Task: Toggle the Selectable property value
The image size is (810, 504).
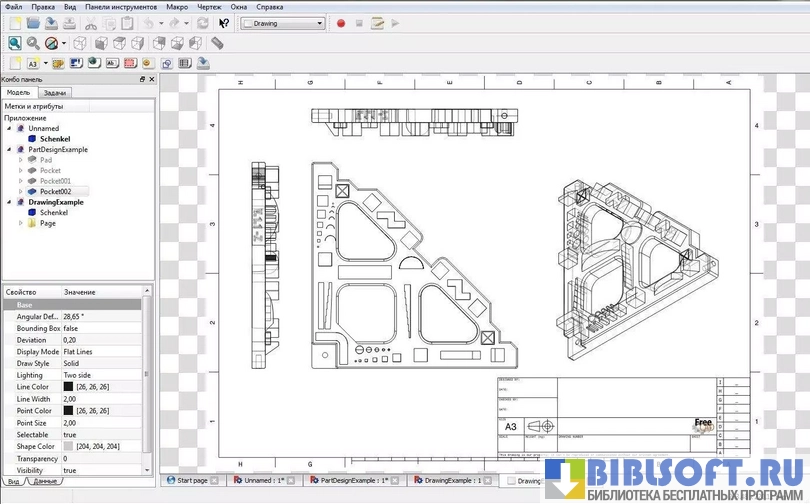Action: [x=70, y=434]
